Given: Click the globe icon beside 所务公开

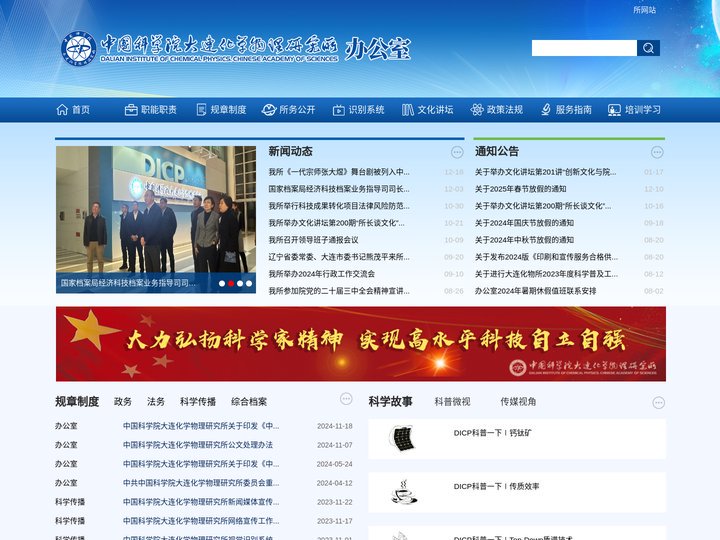Looking at the screenshot, I should click(269, 110).
